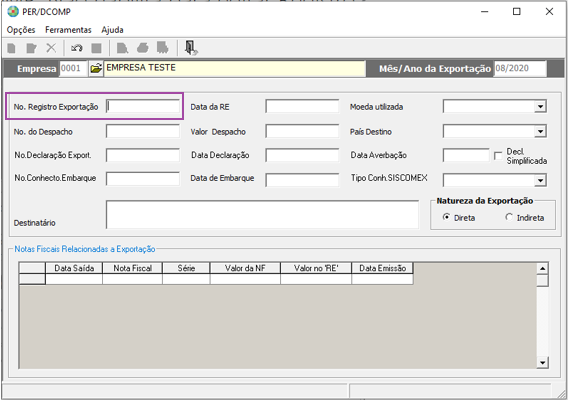Select the Direta radio option
The image size is (570, 401).
[446, 217]
